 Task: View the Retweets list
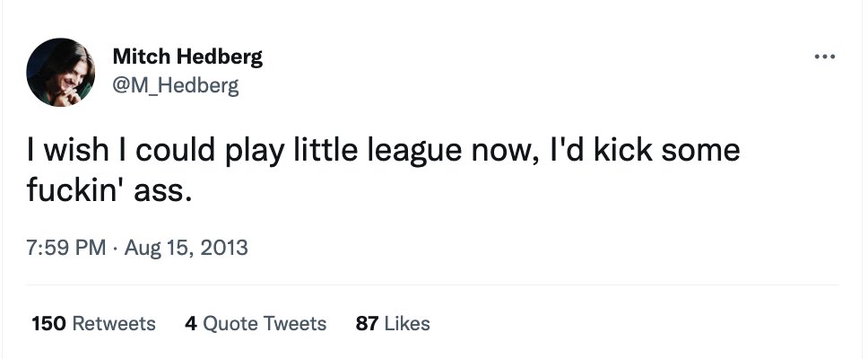[x=93, y=323]
